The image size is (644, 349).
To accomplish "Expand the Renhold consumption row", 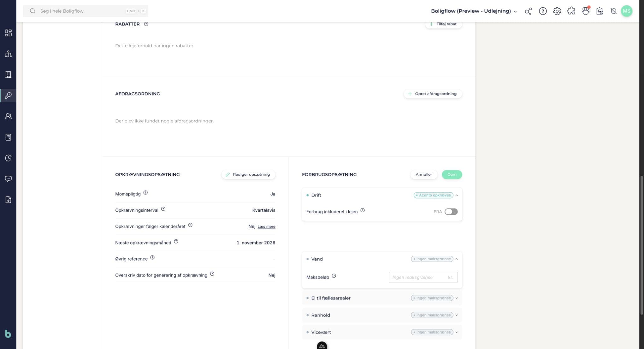I will [x=382, y=315].
